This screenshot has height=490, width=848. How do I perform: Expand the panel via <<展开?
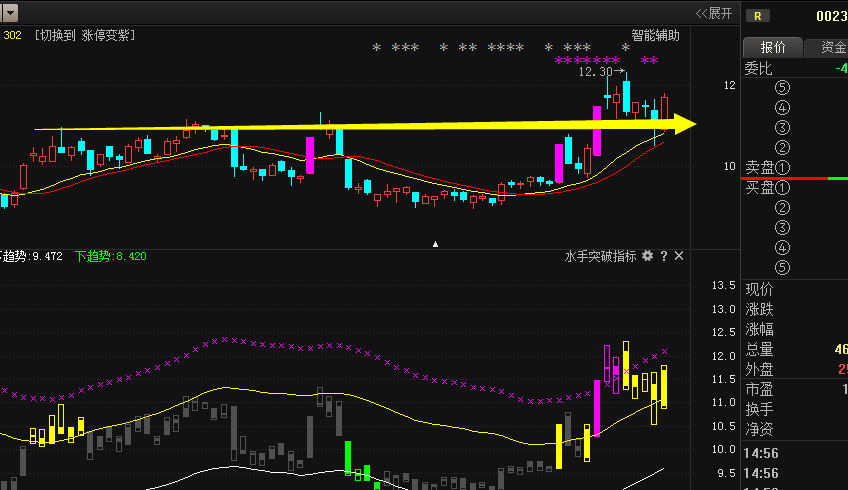[714, 13]
